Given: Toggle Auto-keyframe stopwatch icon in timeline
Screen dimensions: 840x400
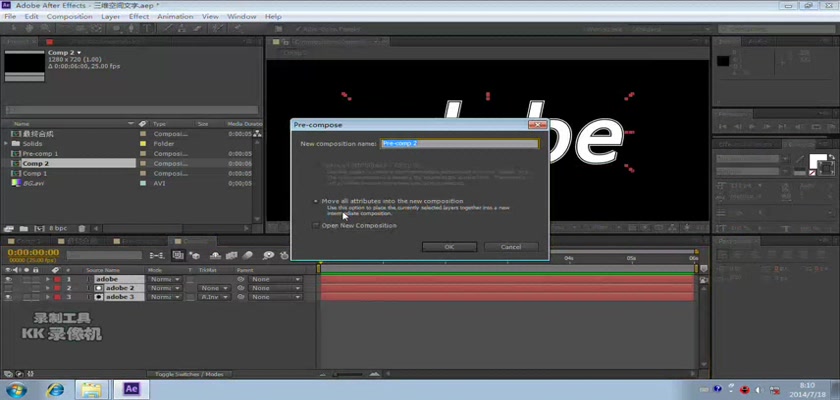Looking at the screenshot, I should click(x=284, y=256).
